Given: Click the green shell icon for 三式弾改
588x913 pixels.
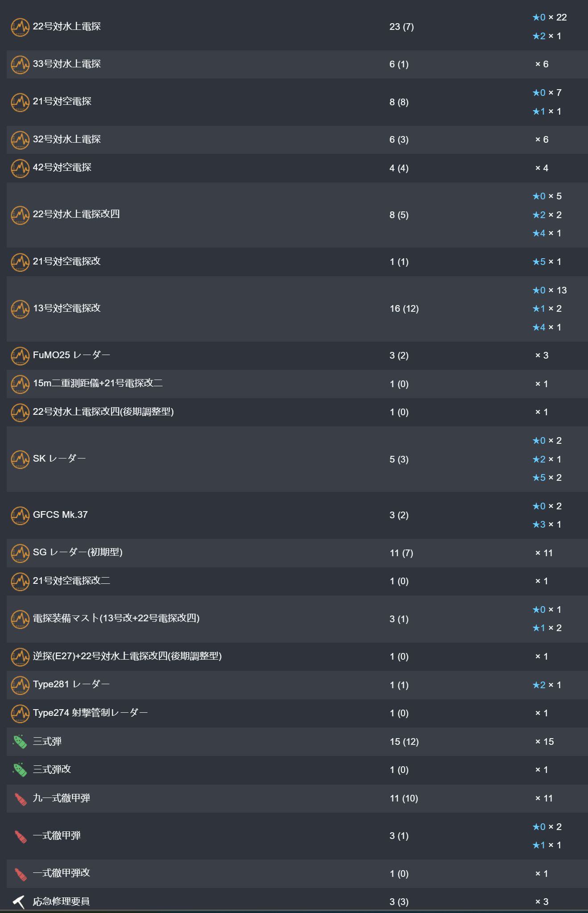Looking at the screenshot, I should click(20, 770).
